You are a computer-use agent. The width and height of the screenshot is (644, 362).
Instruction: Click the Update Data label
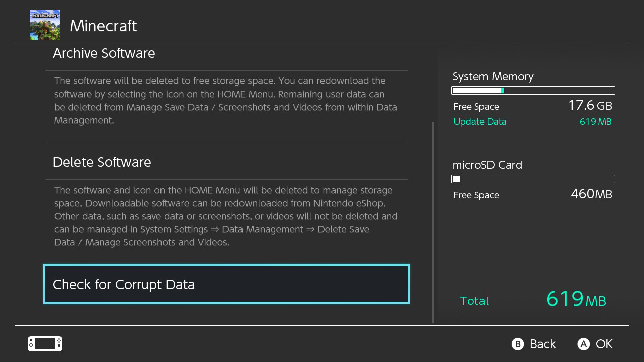point(479,122)
